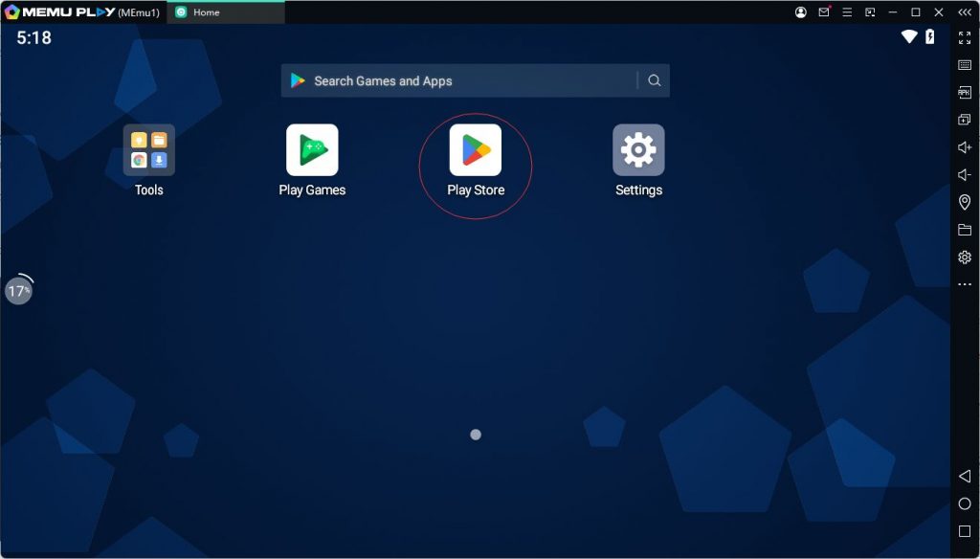This screenshot has width=980, height=559.
Task: Open the hamburger menu in title bar
Action: [847, 12]
